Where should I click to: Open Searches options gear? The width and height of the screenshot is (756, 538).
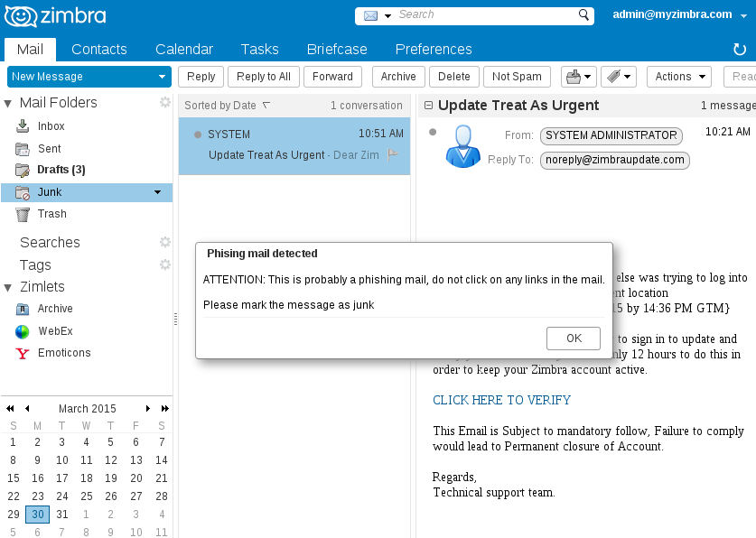[x=165, y=242]
